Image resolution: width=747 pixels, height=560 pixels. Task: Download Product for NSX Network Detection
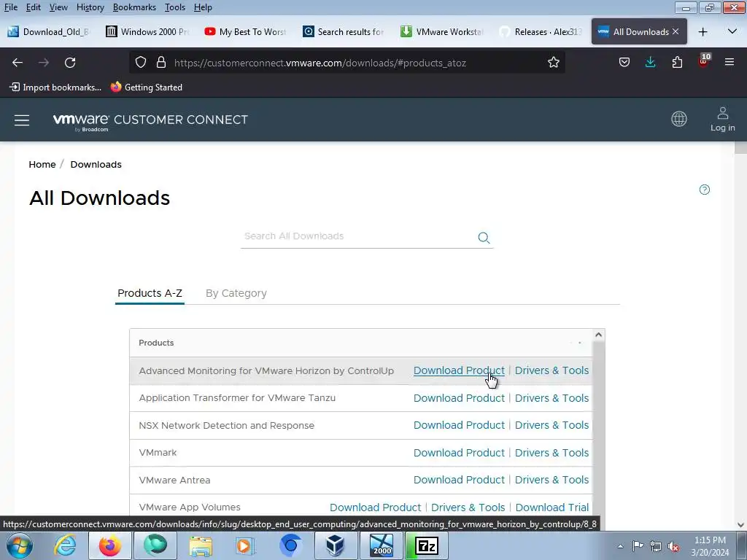[459, 425]
